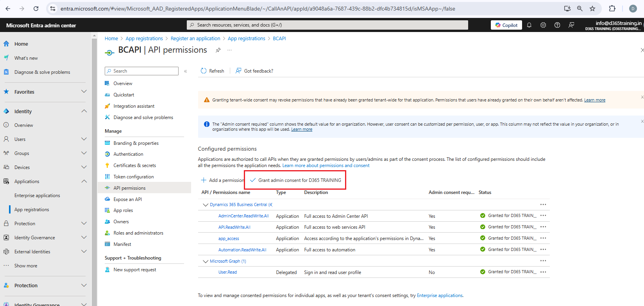Focus the Search resources, services, and docs box

[x=327, y=25]
